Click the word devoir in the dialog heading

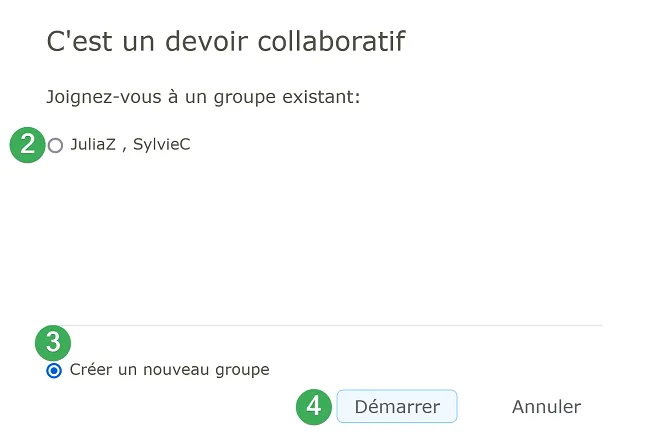pos(207,41)
